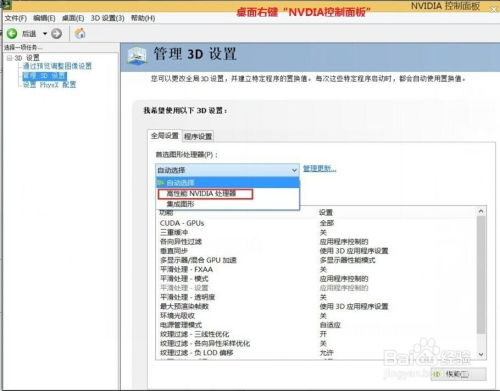Click the NVIDIA app icon in title bar
Screen dimensions: 500x391
pyautogui.click(x=7, y=5)
